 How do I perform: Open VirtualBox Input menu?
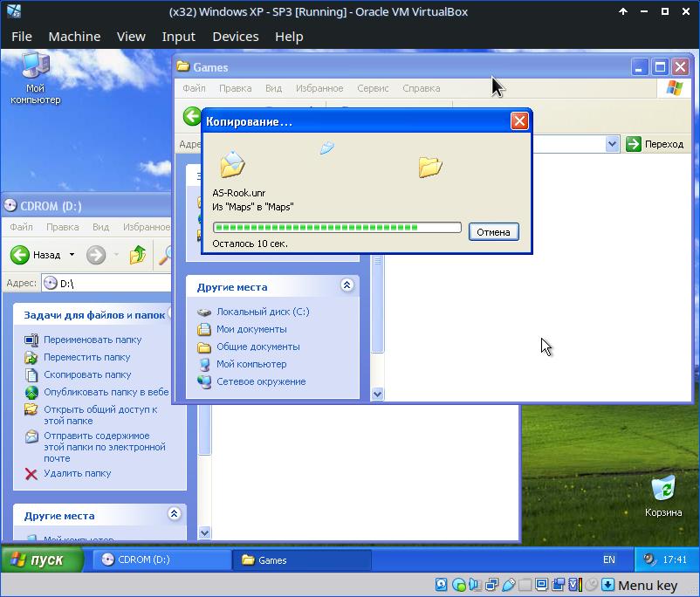pos(179,36)
